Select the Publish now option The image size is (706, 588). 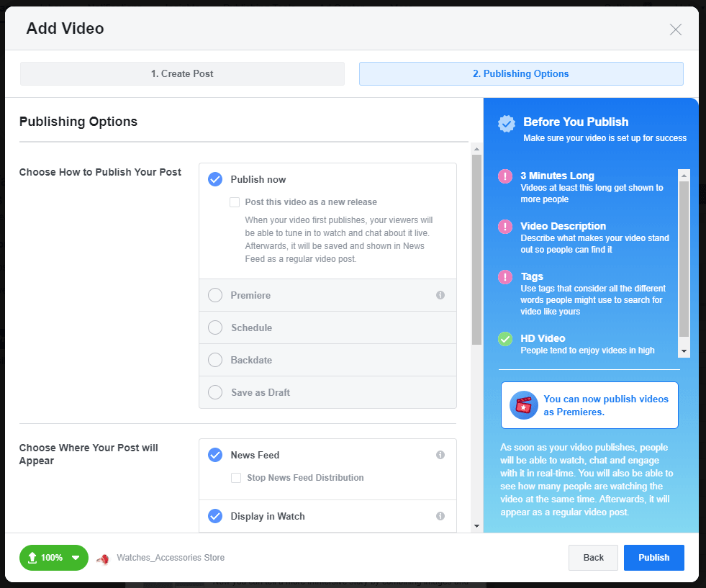click(215, 179)
